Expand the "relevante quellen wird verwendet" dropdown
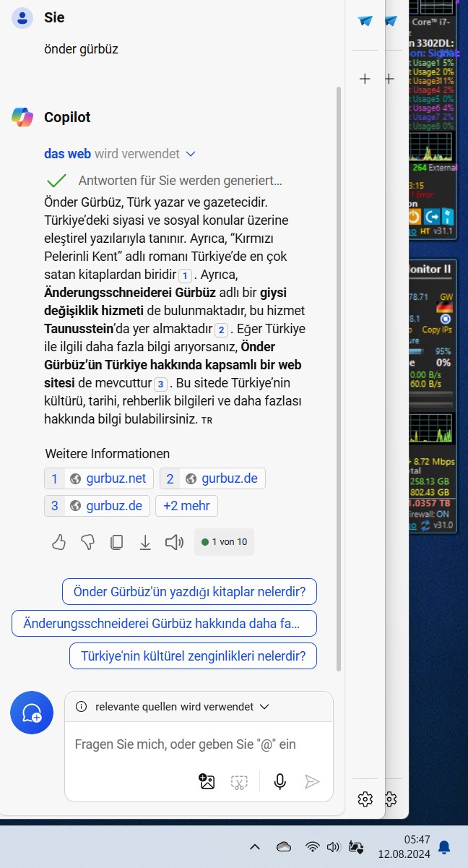The height and width of the screenshot is (868, 468). [x=264, y=707]
